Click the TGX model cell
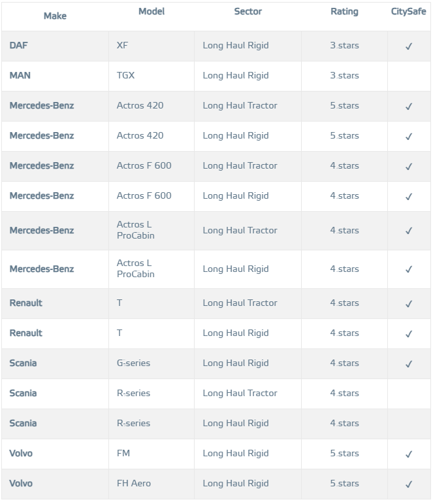433x504 pixels. coord(125,75)
